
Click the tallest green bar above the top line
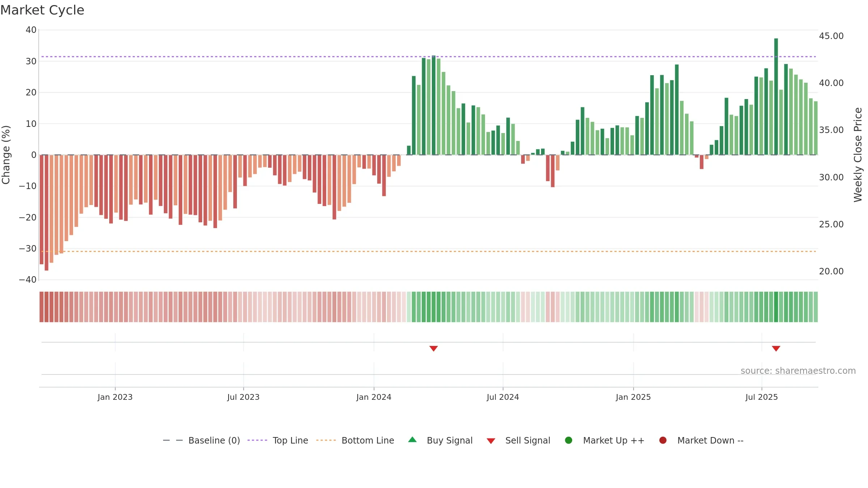click(x=776, y=97)
